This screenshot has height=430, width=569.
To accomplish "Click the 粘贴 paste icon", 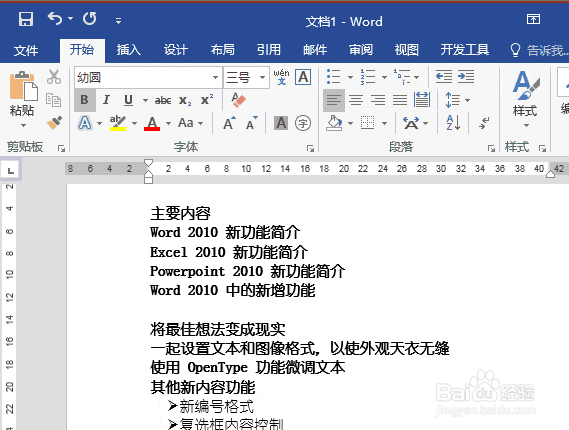I will 23,86.
